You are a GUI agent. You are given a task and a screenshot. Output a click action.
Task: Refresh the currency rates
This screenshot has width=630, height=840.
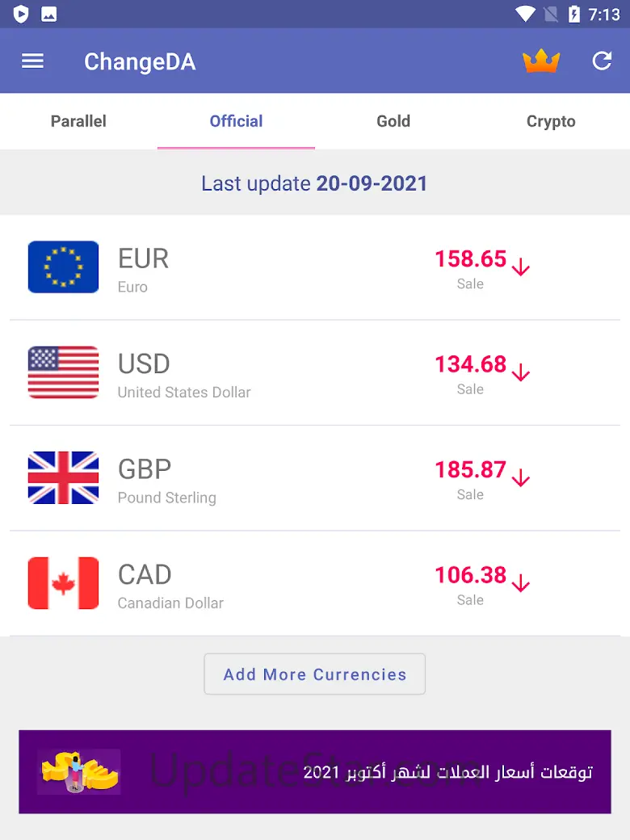(602, 61)
